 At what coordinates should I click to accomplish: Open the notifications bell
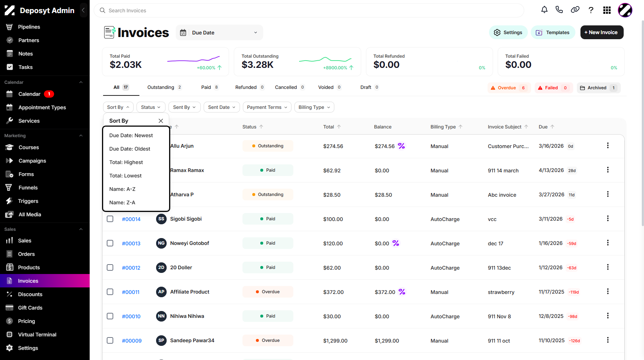pyautogui.click(x=544, y=10)
